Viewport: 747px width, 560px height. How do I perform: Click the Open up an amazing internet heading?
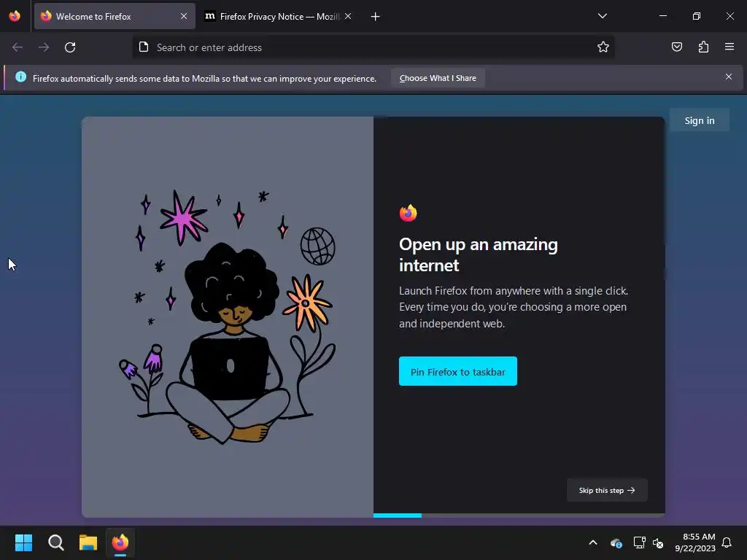coord(479,254)
